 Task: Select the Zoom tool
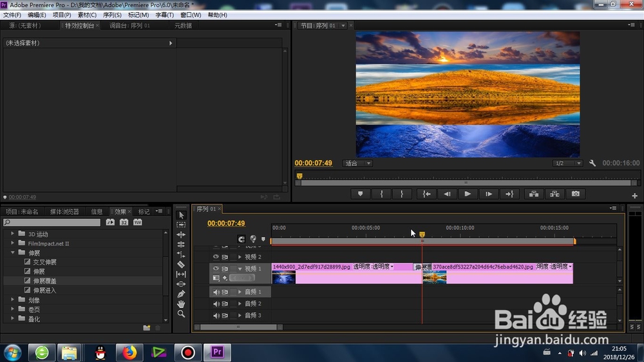click(181, 314)
